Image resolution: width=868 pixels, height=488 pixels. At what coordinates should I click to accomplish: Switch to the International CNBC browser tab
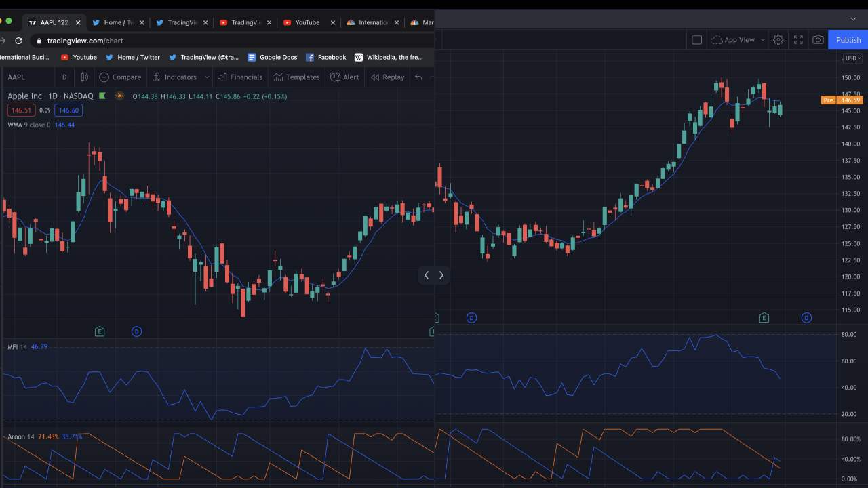click(x=372, y=22)
